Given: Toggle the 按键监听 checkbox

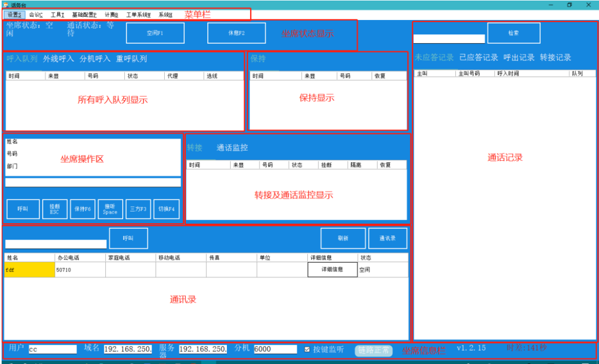Looking at the screenshot, I should pos(308,350).
